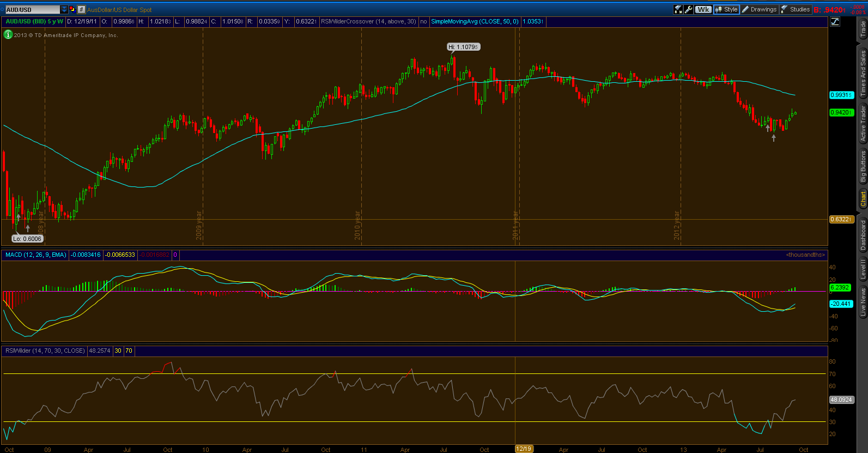868x453 pixels.
Task: Select the Live News side tab
Action: (863, 303)
